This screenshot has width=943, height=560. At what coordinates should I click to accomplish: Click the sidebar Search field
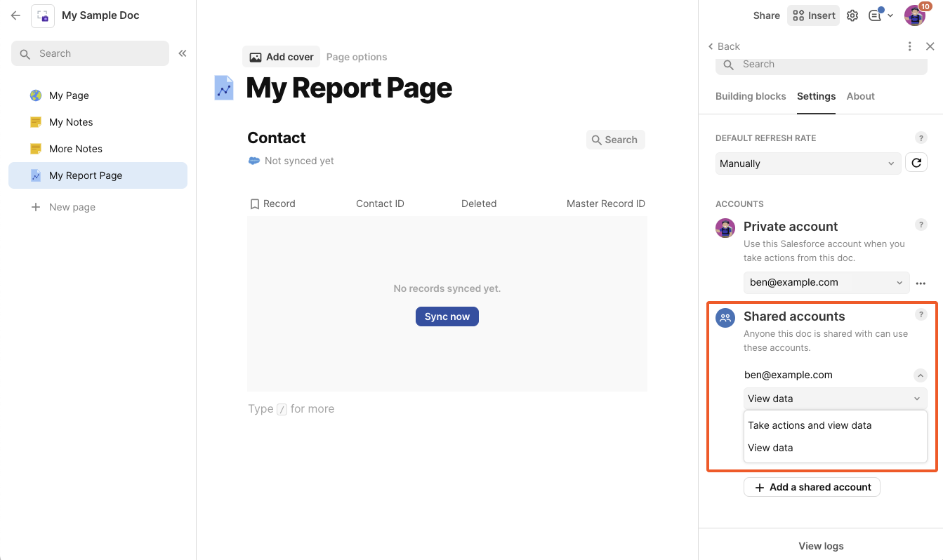point(90,53)
